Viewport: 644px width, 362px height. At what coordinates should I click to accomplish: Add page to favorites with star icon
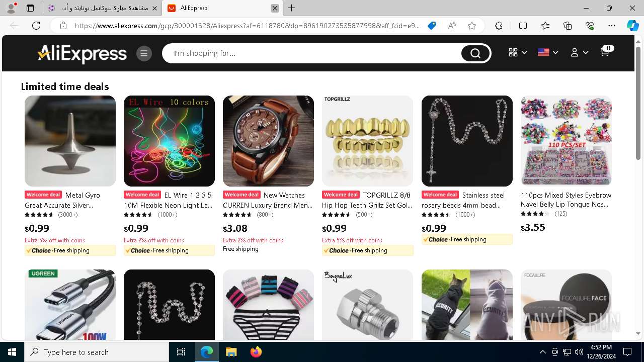click(472, 26)
